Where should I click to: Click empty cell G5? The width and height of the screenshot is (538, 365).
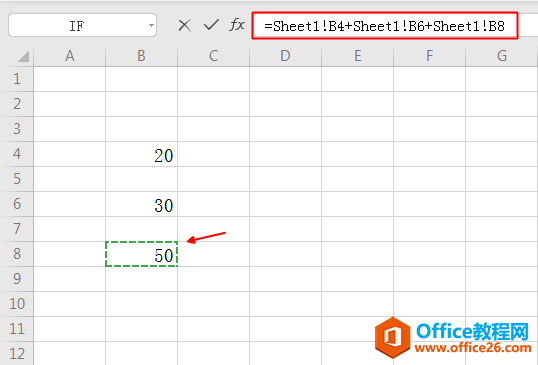(x=502, y=179)
